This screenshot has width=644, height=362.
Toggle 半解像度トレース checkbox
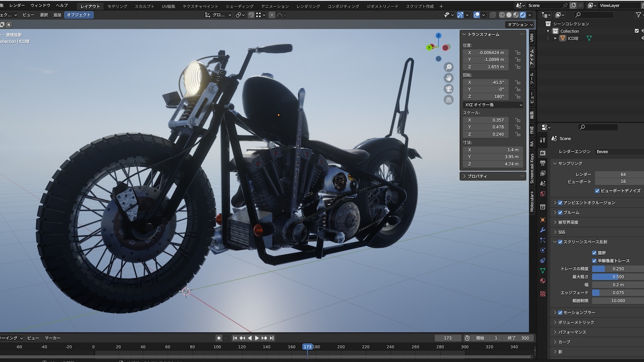(594, 261)
